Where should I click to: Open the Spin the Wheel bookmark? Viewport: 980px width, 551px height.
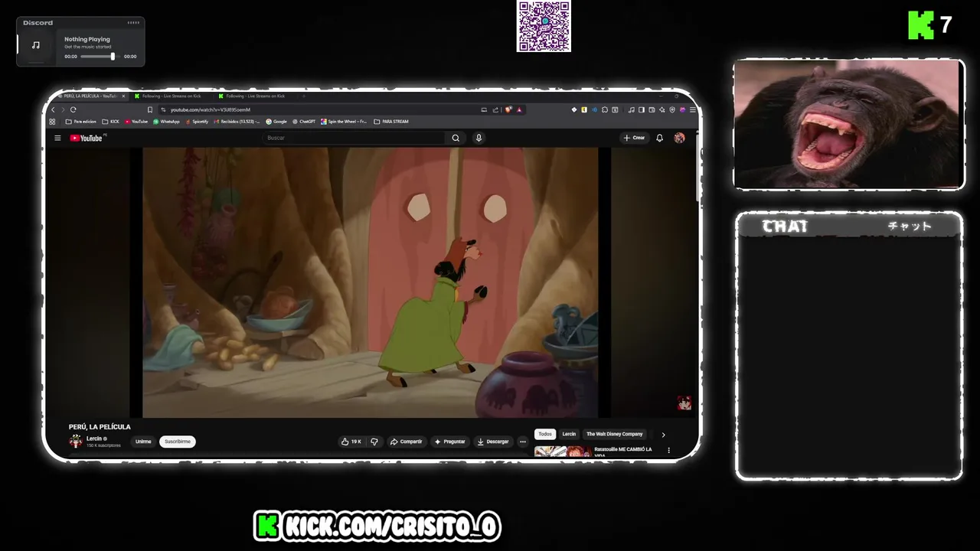tap(344, 122)
